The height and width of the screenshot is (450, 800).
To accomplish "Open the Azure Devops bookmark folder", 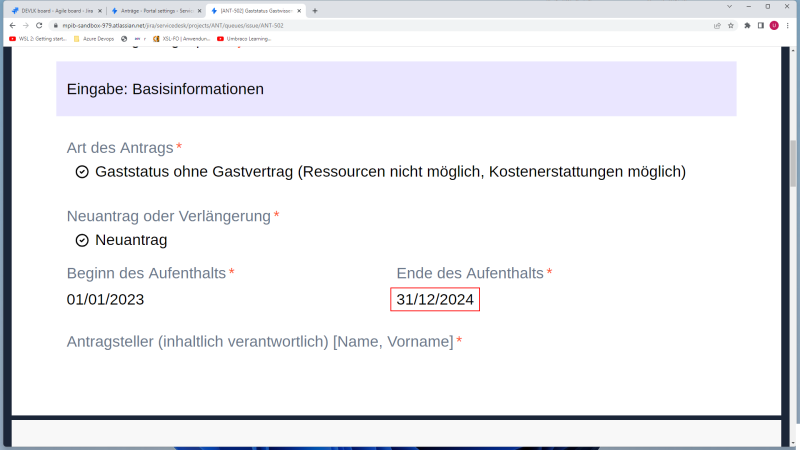I will coord(94,39).
